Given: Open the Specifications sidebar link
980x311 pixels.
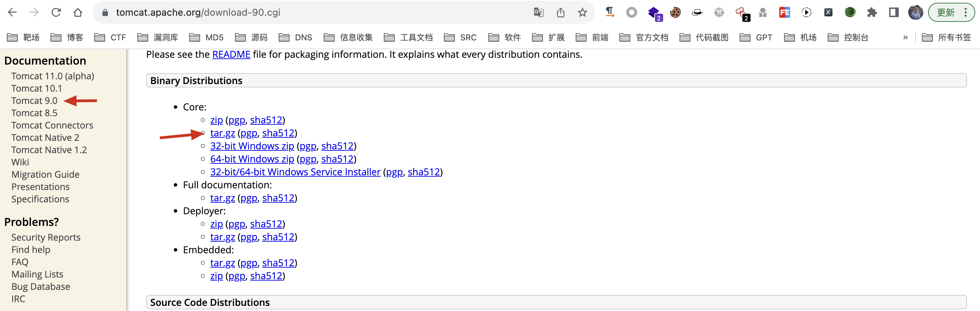Looking at the screenshot, I should [40, 199].
